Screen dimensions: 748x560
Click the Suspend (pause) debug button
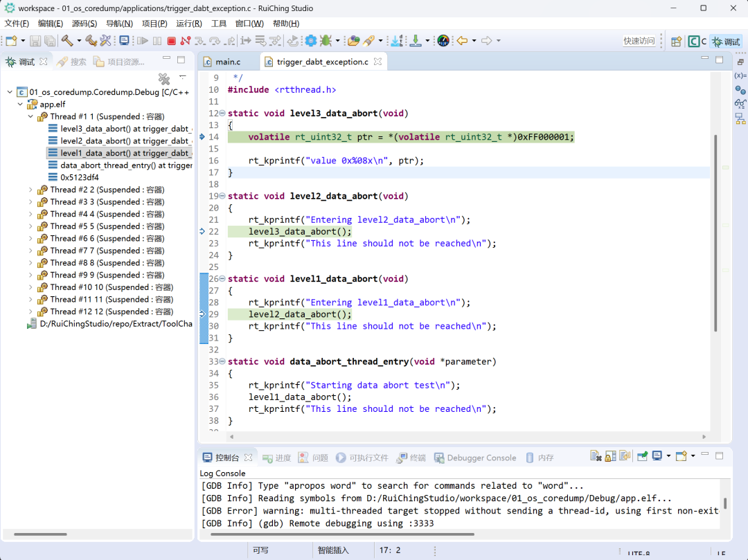pos(157,42)
